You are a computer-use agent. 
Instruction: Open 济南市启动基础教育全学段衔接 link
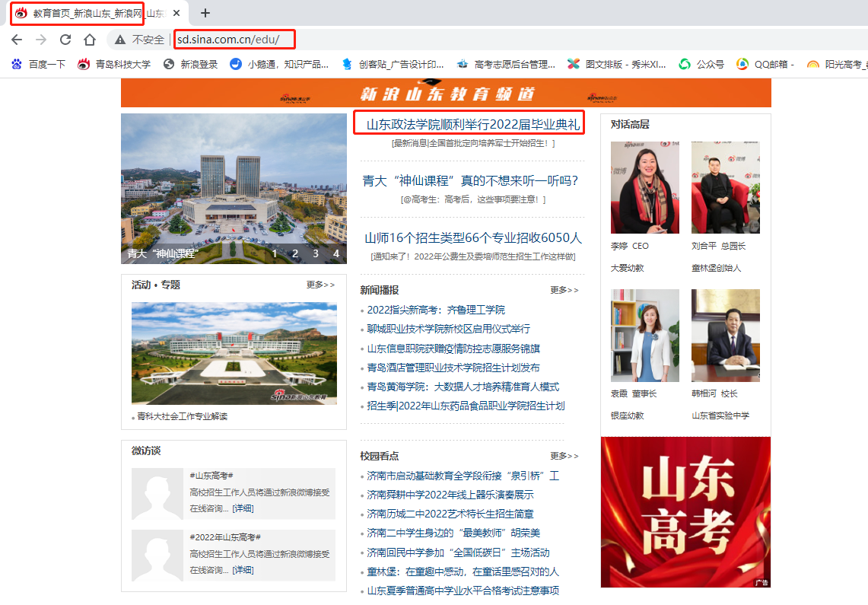463,476
